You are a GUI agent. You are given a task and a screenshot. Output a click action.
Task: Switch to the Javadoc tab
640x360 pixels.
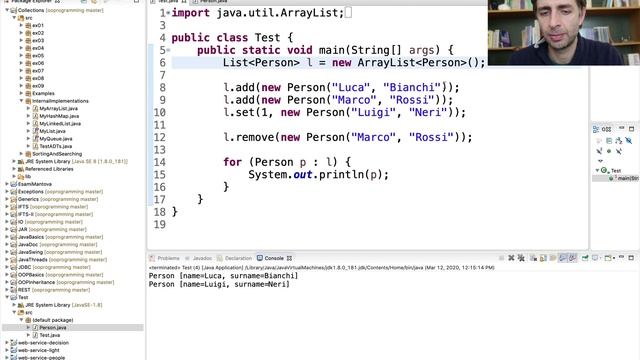199,258
